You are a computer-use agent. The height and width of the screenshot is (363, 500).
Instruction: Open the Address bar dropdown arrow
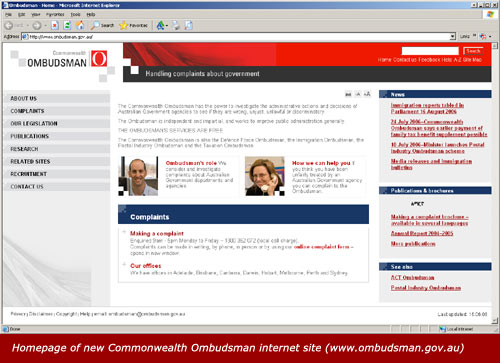tap(452, 36)
